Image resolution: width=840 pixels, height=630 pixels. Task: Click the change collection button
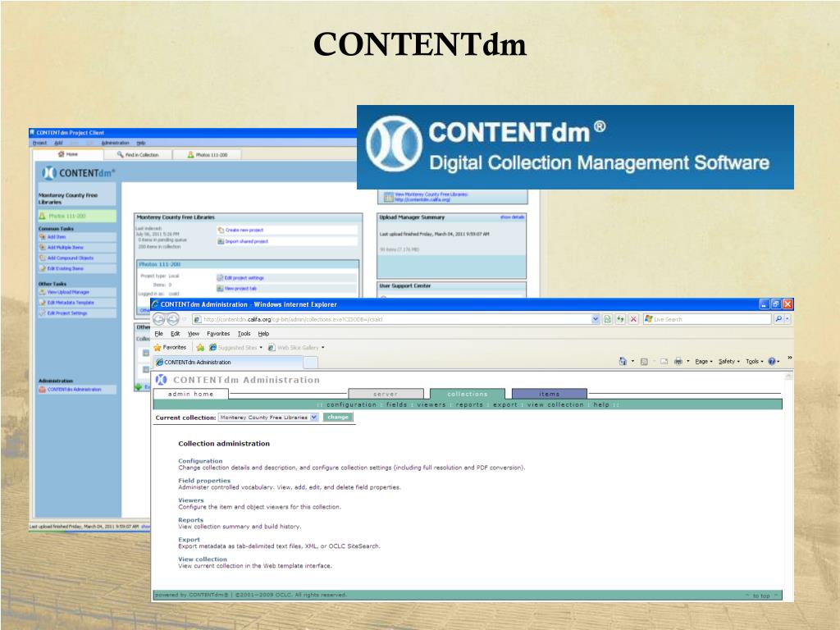338,418
